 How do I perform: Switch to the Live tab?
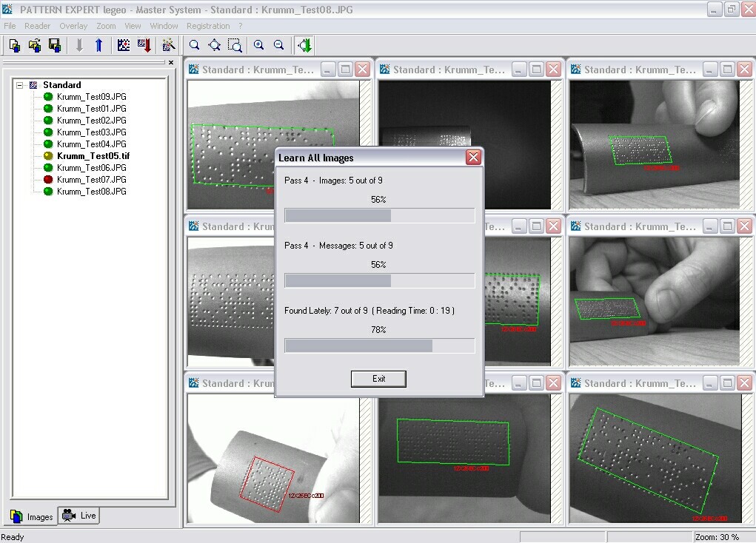pos(80,516)
